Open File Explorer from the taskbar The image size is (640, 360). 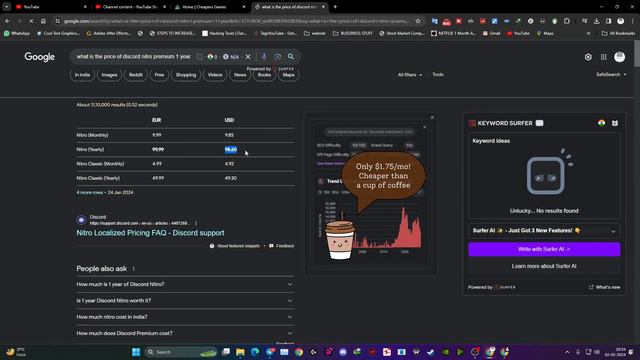(240, 352)
